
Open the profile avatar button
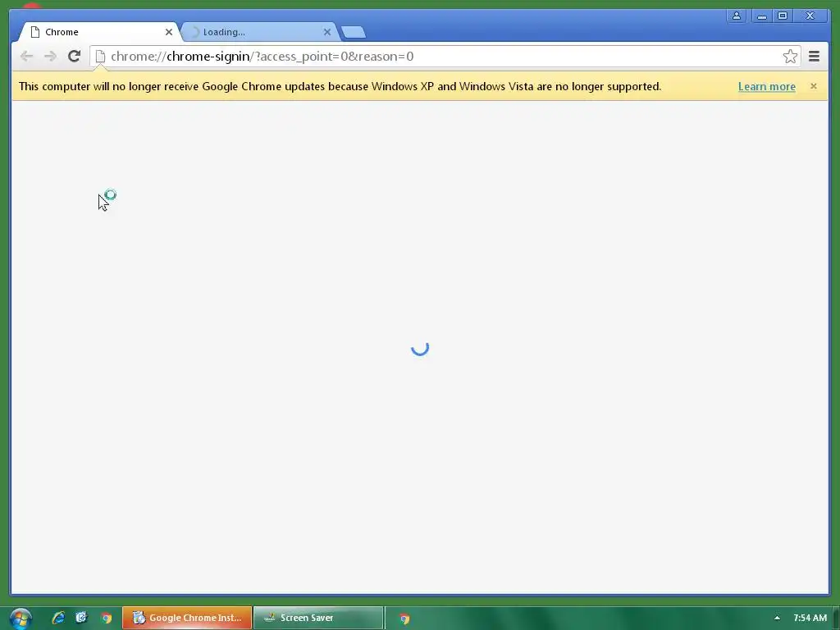[x=737, y=16]
